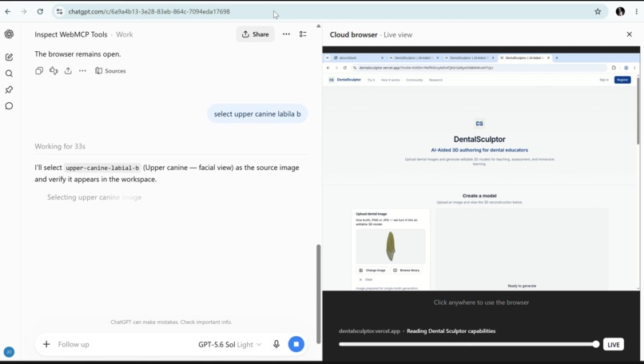Viewport: 644px width, 364px height.
Task: Select the about:blank tab in cloud browser
Action: (357, 57)
